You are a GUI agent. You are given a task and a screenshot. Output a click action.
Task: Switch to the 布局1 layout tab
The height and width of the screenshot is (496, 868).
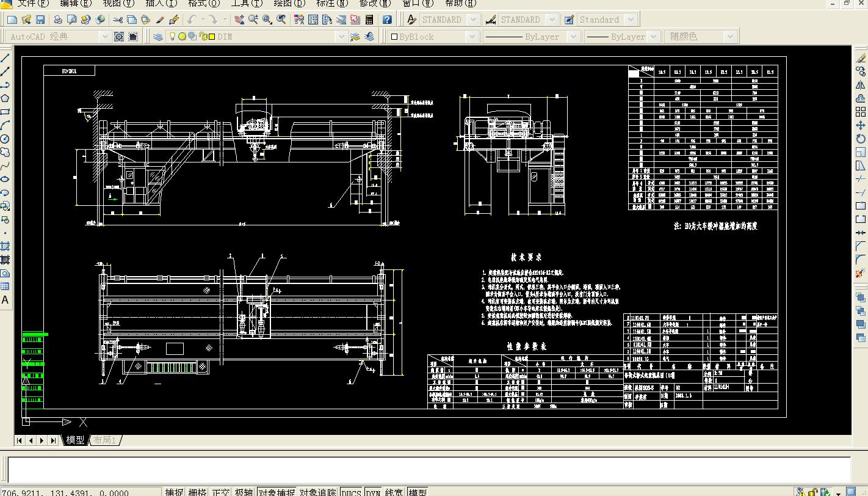(105, 440)
